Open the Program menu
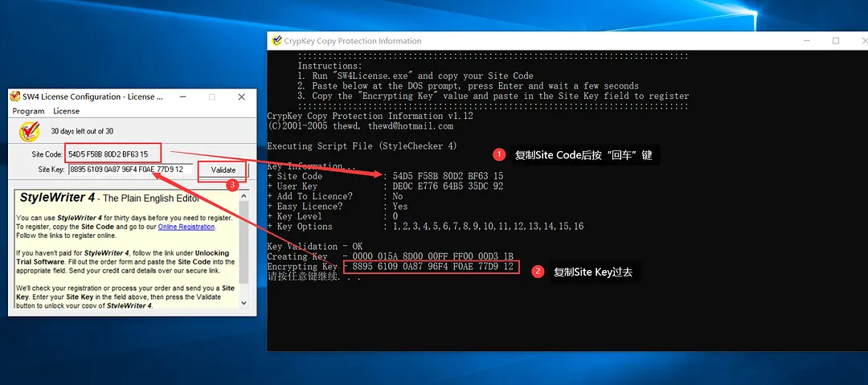Viewport: 868px width, 385px height. (x=28, y=111)
